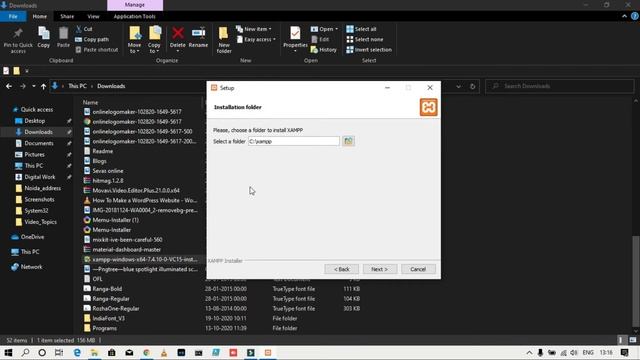Switch to the Home ribbon tab
The width and height of the screenshot is (640, 360).
(x=40, y=16)
